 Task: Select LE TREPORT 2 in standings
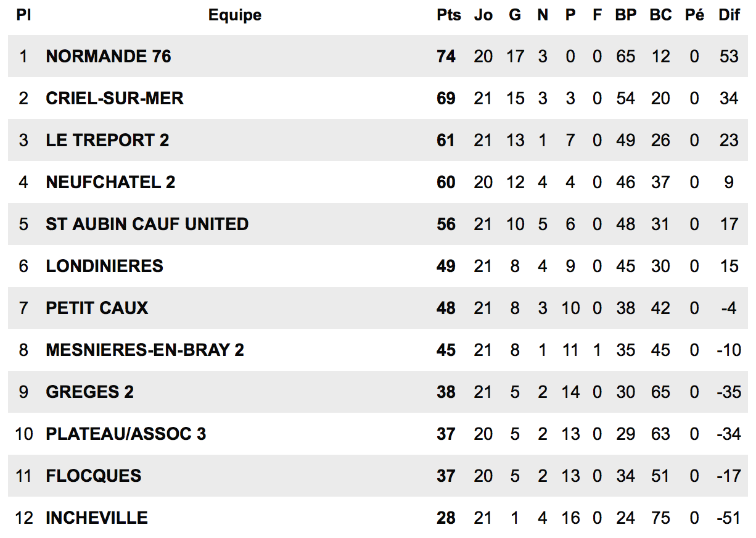[x=107, y=140]
